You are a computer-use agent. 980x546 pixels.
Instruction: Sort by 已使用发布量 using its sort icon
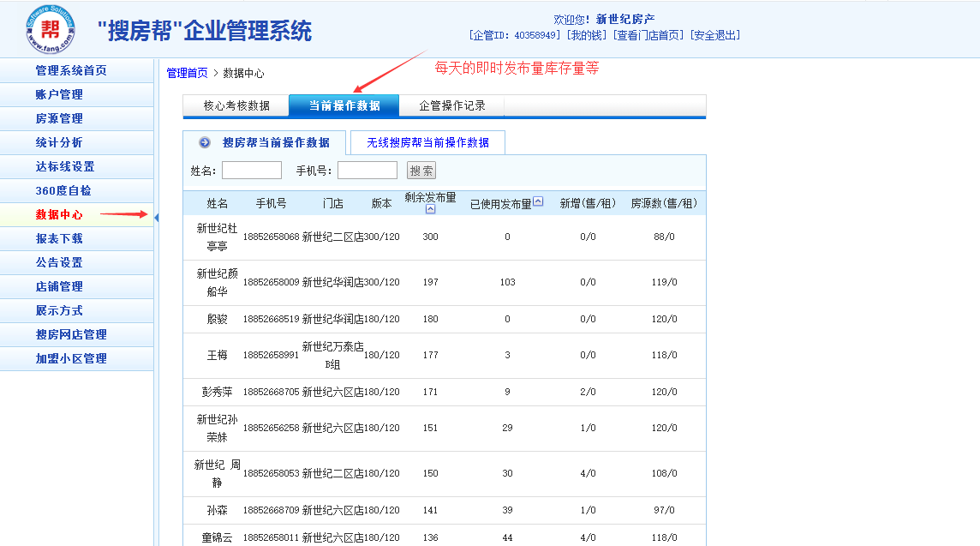[x=538, y=201]
